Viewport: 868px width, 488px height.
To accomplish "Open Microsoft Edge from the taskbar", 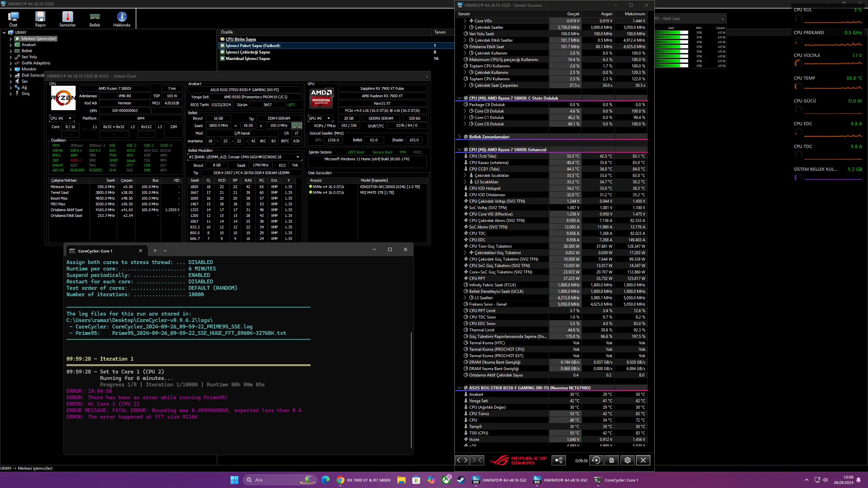I will coord(325,480).
